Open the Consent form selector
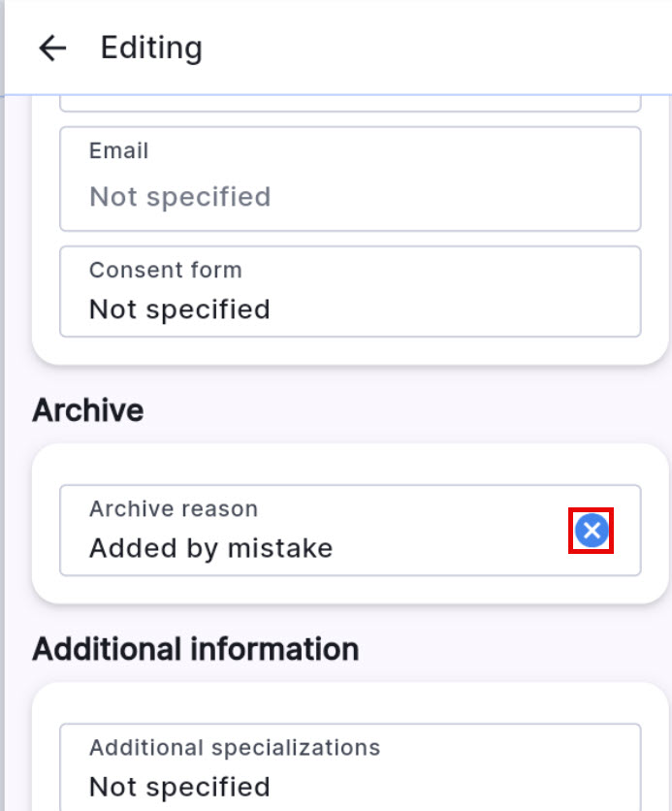This screenshot has width=672, height=811. point(349,291)
